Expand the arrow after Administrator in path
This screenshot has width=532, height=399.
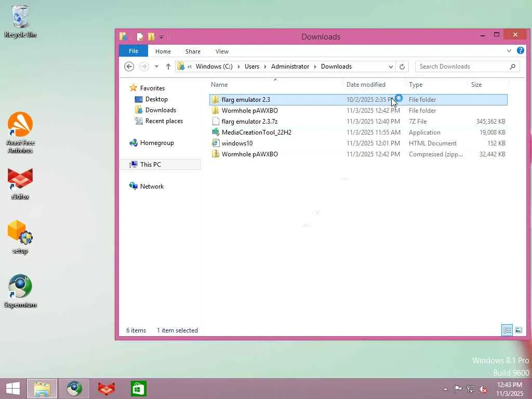coord(315,66)
